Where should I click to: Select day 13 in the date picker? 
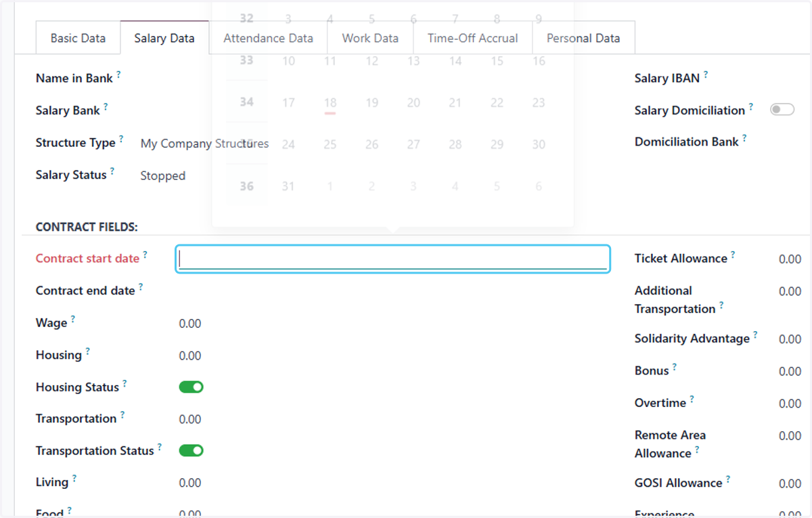(413, 61)
